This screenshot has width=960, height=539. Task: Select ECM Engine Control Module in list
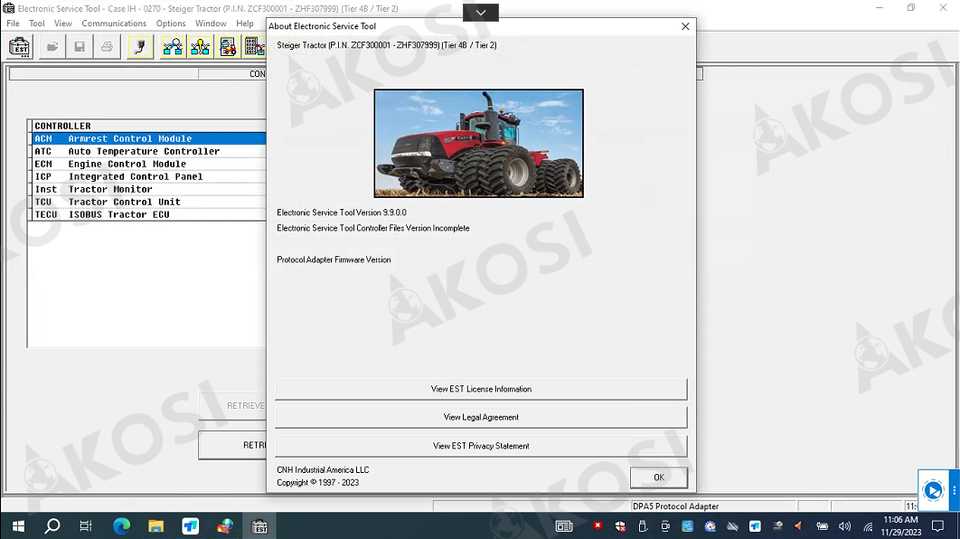coord(126,164)
